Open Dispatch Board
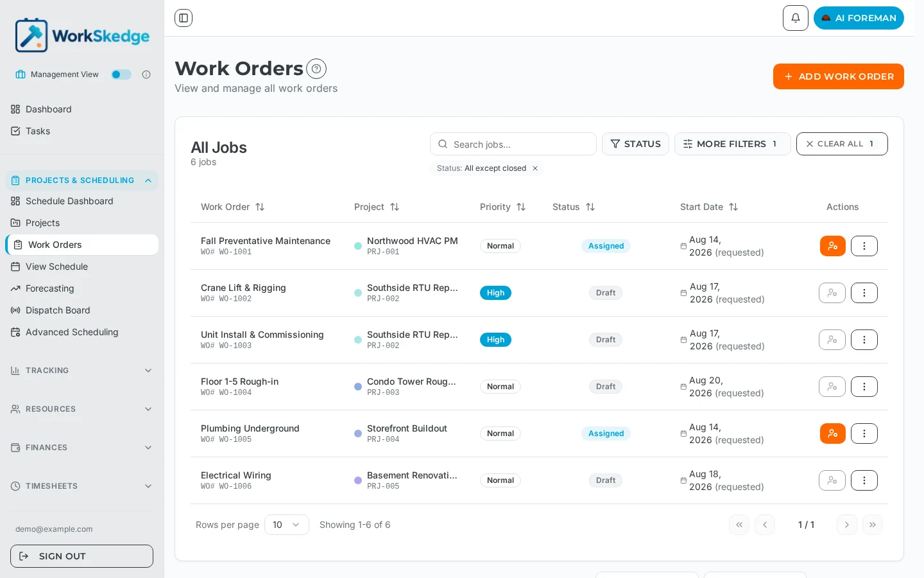 tap(81, 310)
